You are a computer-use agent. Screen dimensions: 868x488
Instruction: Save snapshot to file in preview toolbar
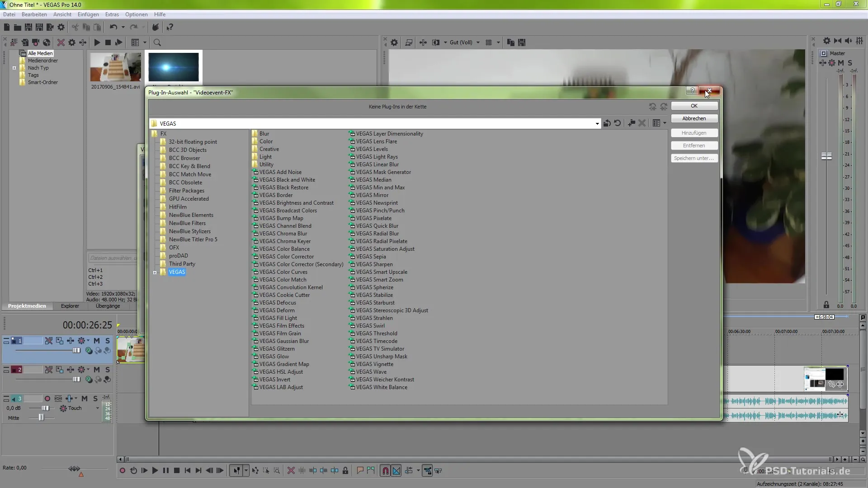522,42
